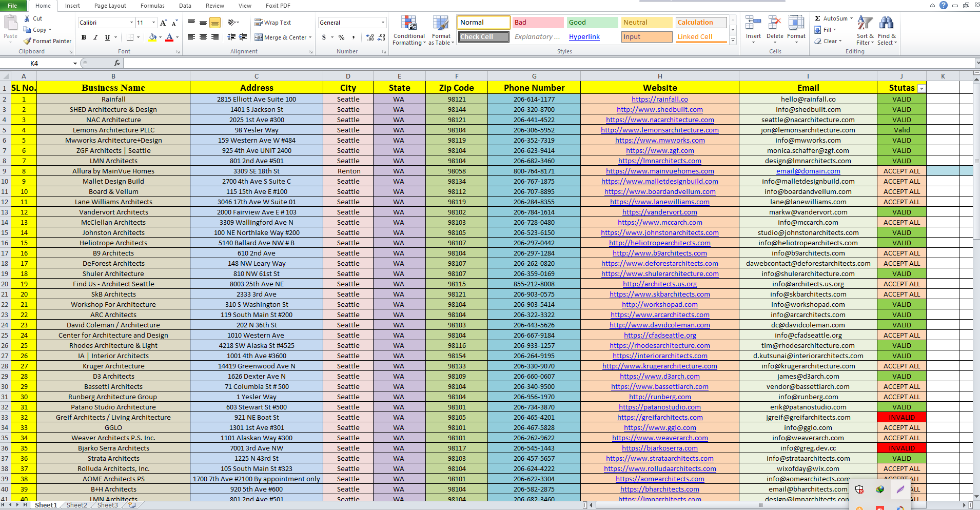Apply Merge & Center to selection
This screenshot has width=980, height=510.
282,37
